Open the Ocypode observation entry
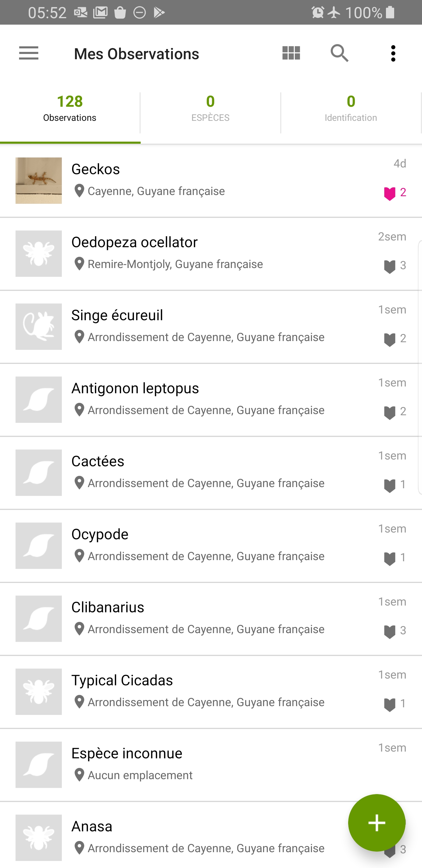Screen dimensions: 422x868 (x=202, y=545)
